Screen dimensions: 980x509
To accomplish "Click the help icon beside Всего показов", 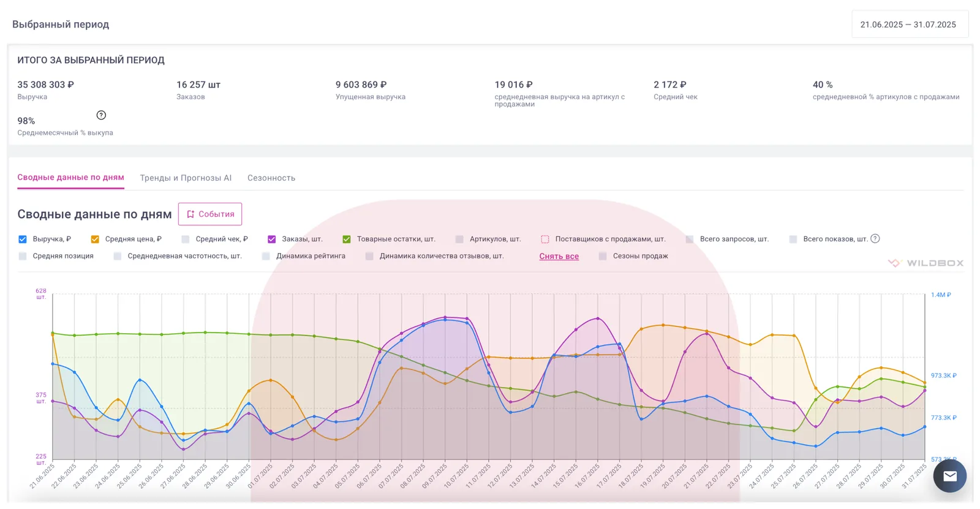I will (x=875, y=238).
